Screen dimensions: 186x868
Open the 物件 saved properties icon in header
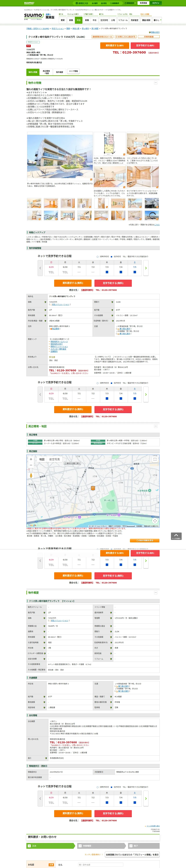coord(95,3)
